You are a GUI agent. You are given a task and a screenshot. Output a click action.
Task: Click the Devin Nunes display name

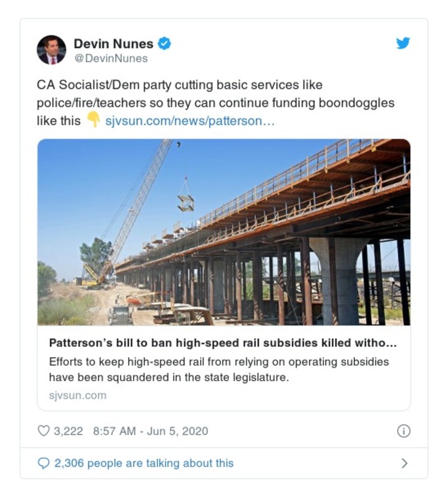113,44
